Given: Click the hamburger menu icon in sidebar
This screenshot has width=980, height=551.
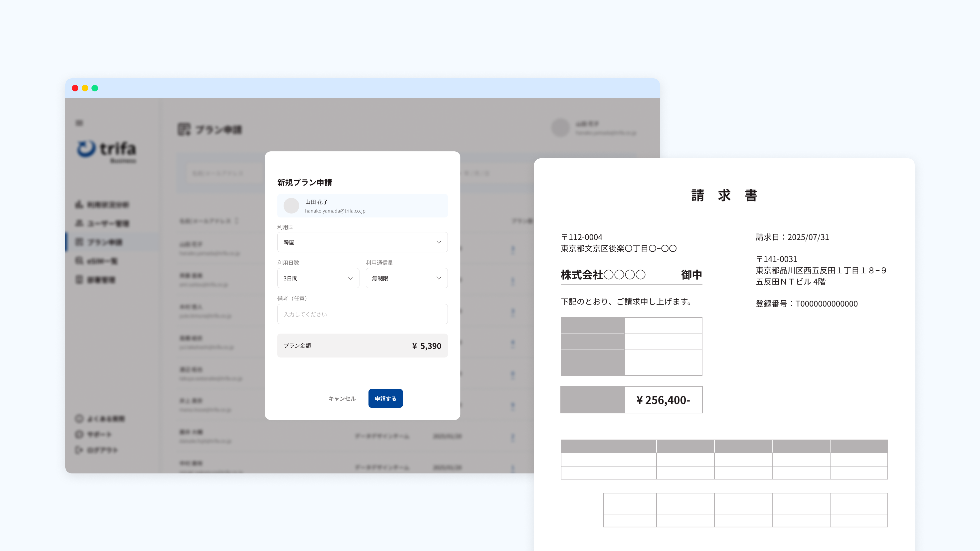Looking at the screenshot, I should point(79,123).
